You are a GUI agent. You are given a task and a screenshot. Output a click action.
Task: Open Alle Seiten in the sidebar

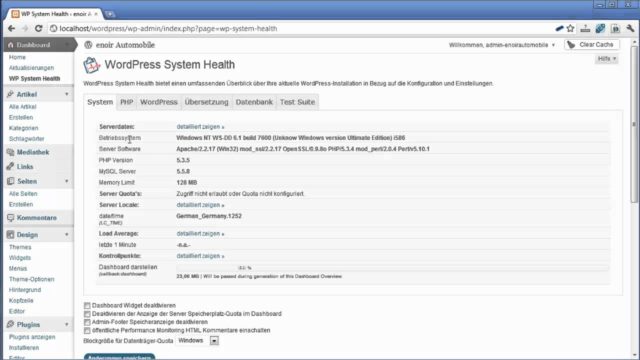[23, 194]
